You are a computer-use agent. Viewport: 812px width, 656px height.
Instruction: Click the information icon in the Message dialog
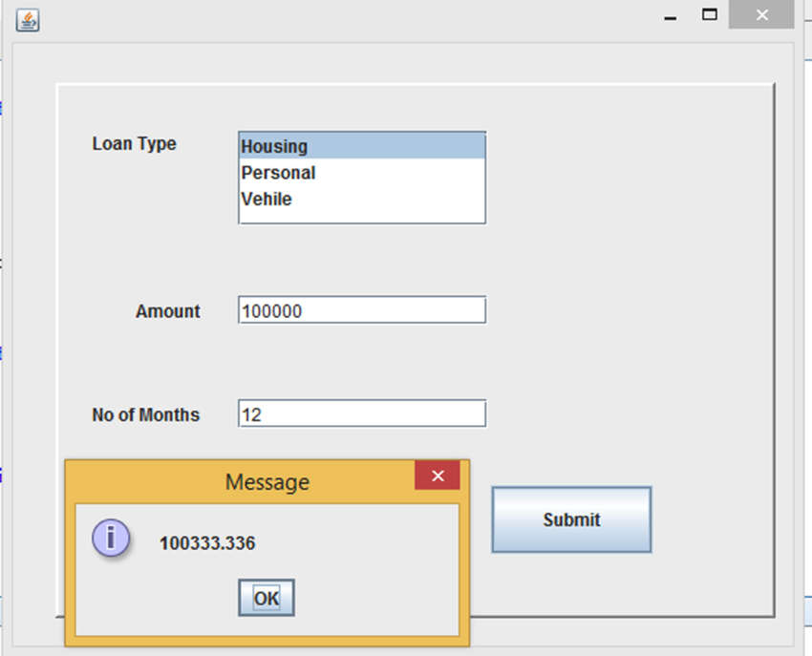[x=111, y=538]
